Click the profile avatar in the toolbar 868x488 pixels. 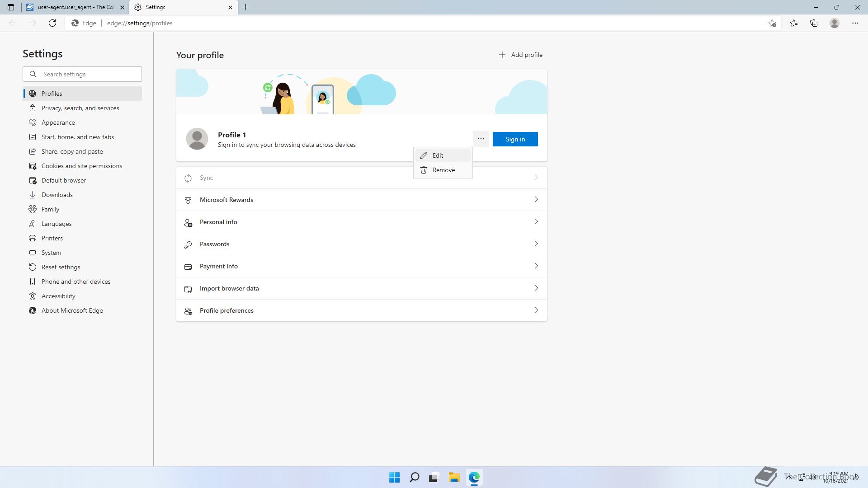point(835,23)
